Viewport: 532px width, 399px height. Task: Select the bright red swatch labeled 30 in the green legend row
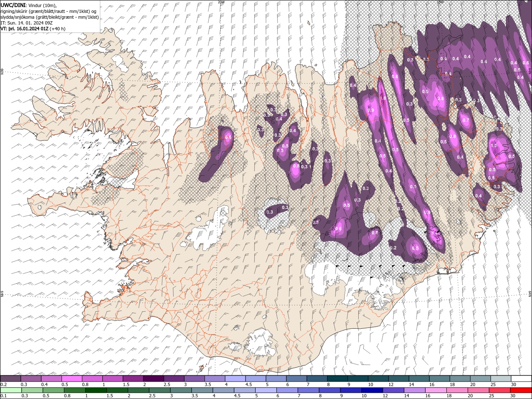point(520,390)
